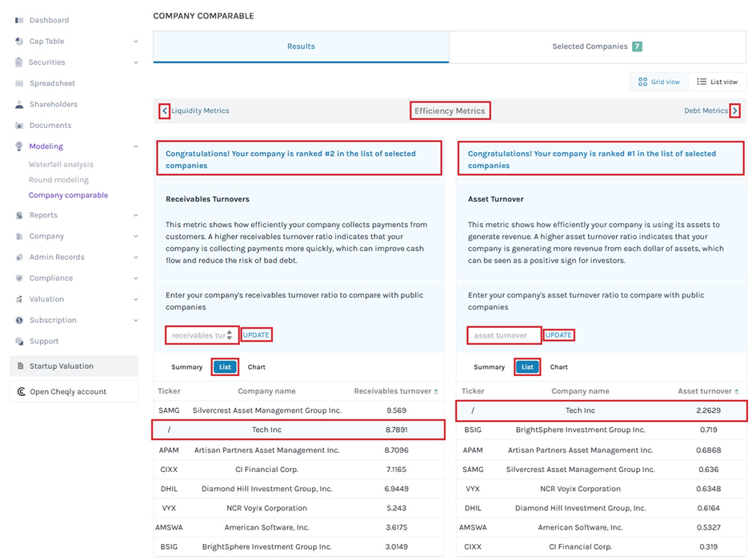Image resolution: width=752 pixels, height=560 pixels.
Task: Click the Spreadsheet icon in sidebar
Action: (19, 83)
